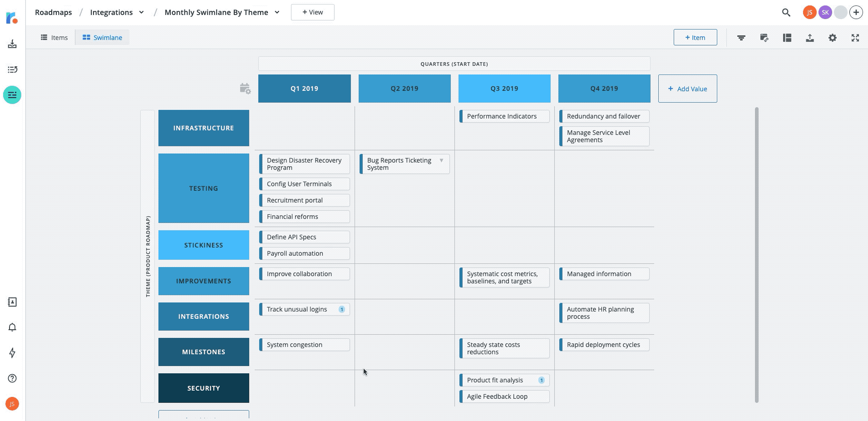
Task: Select the Security theme row header
Action: click(x=204, y=388)
